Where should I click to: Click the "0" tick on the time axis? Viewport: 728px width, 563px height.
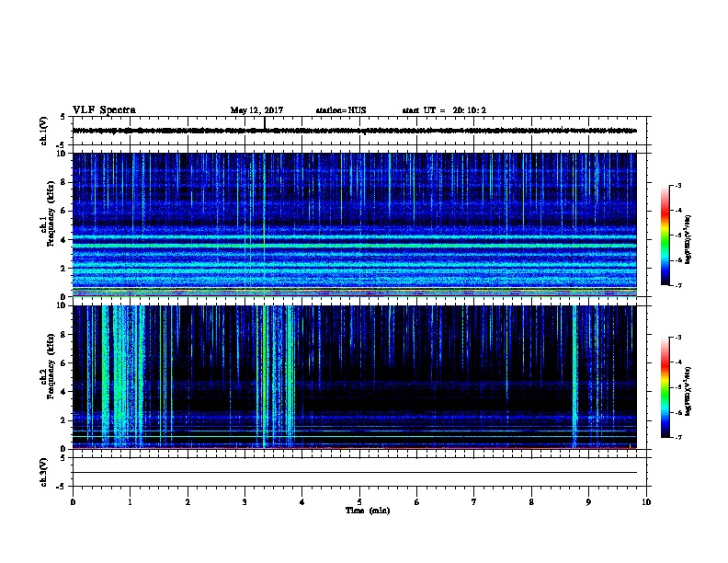[73, 501]
